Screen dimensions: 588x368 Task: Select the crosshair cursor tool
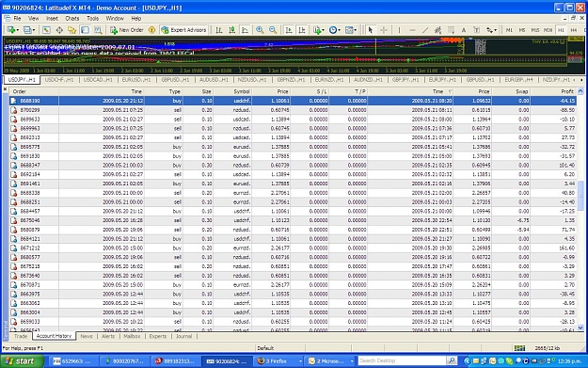[384, 30]
